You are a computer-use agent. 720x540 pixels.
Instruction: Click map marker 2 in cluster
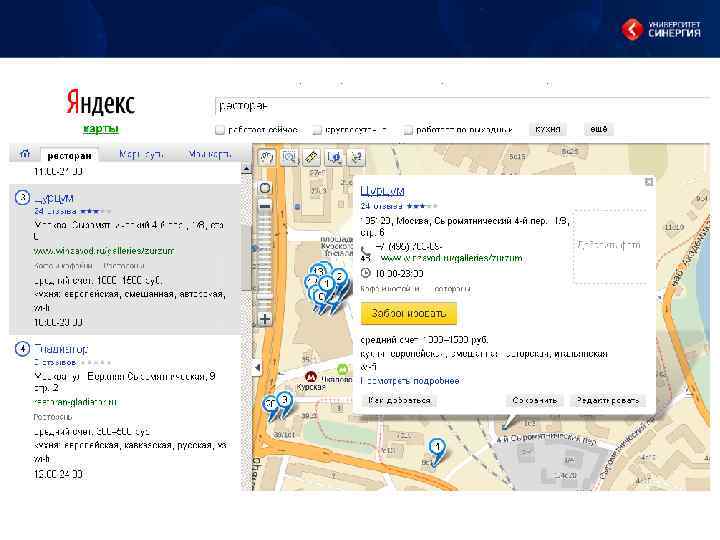[x=339, y=277]
